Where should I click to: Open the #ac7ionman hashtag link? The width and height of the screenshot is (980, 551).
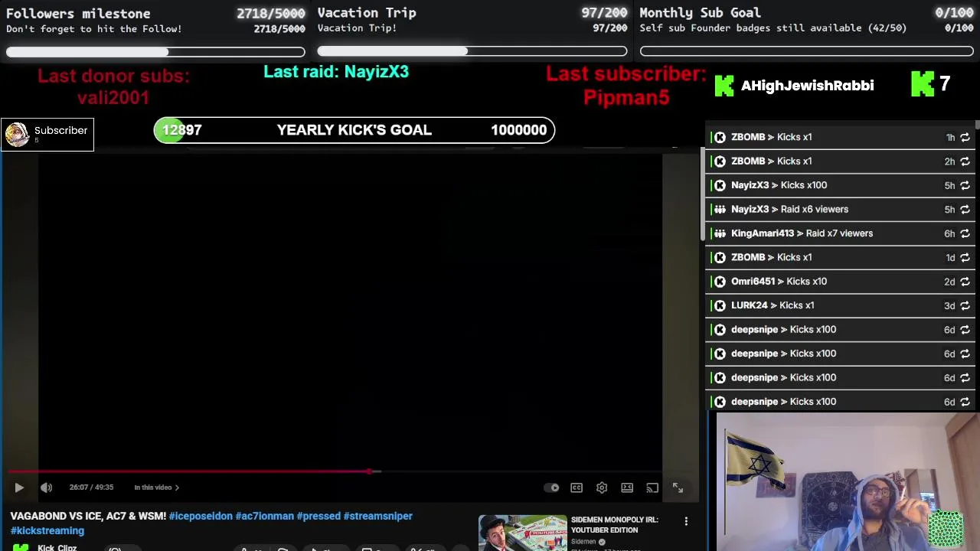pyautogui.click(x=264, y=516)
